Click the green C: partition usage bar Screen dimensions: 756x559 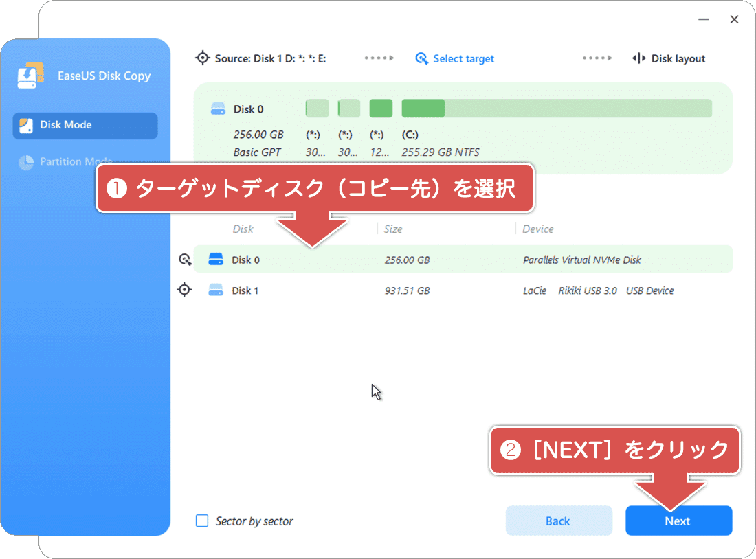click(x=423, y=108)
